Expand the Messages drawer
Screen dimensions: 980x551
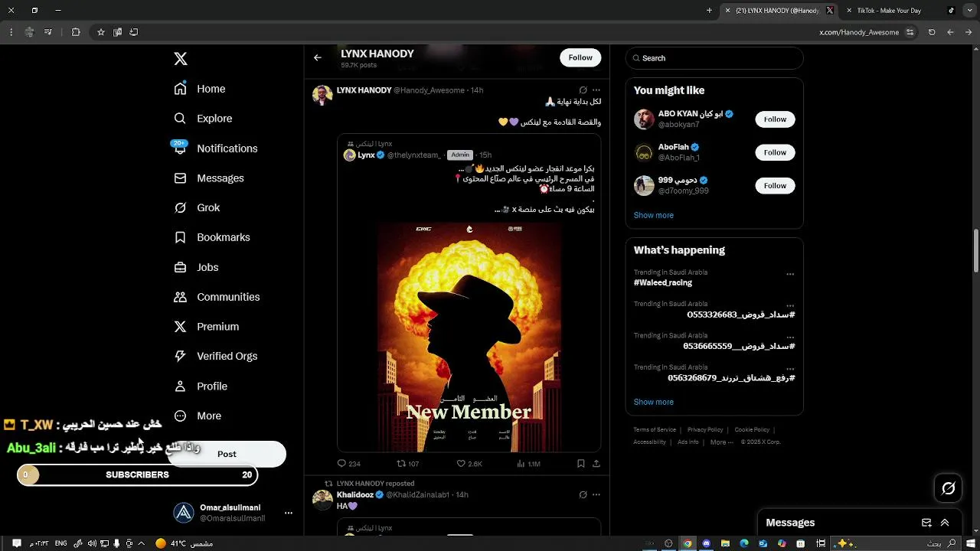pyautogui.click(x=945, y=523)
